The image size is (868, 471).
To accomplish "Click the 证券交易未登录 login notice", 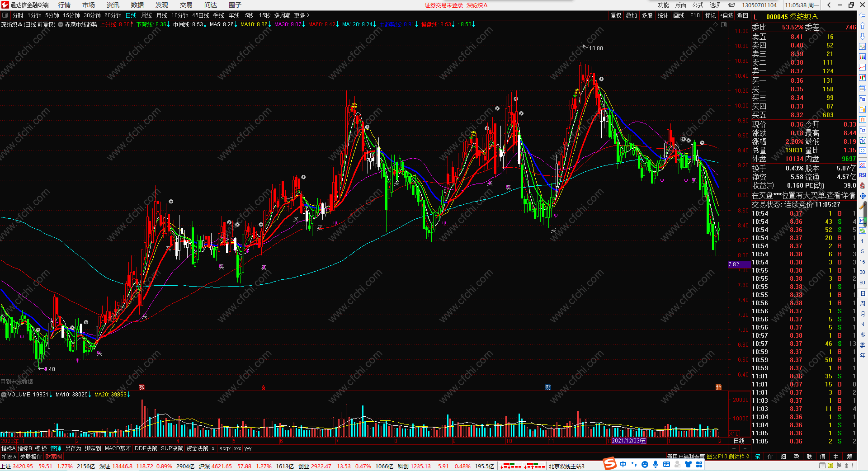I will point(444,5).
